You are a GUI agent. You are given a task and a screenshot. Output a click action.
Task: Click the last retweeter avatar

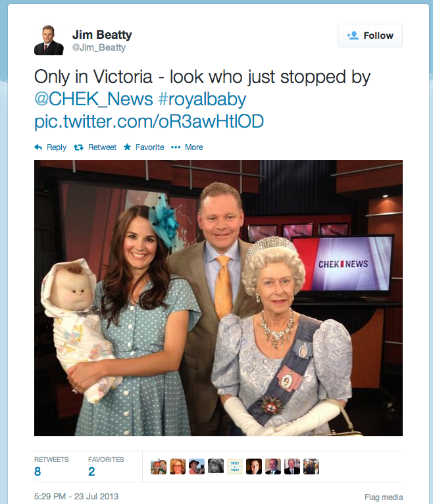311,466
